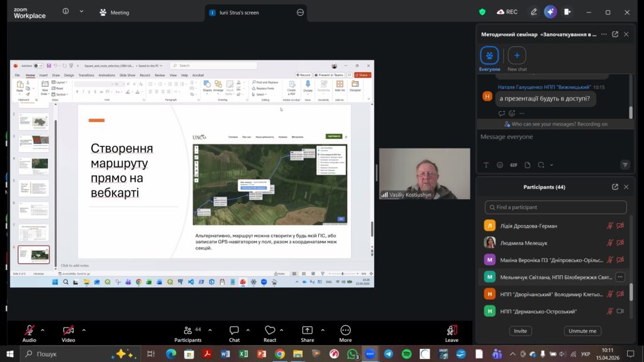Image resolution: width=644 pixels, height=362 pixels.
Task: Click the file attachment icon in chat
Action: [528, 165]
